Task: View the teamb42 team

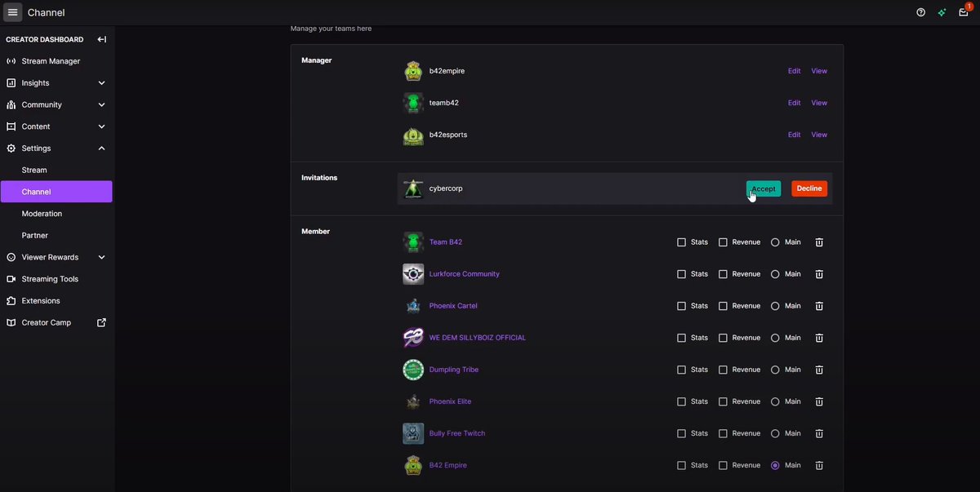Action: [819, 103]
